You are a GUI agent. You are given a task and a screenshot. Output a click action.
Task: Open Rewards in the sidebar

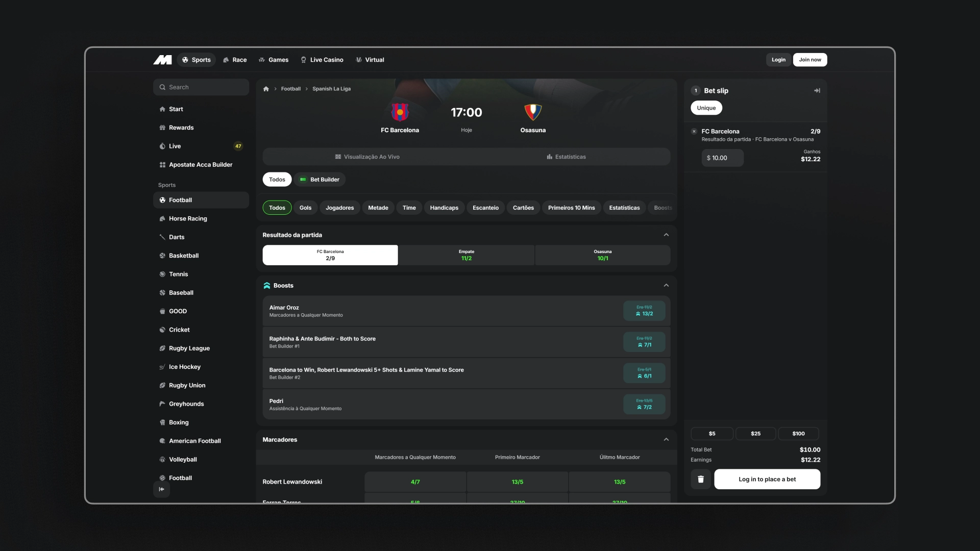pos(201,128)
